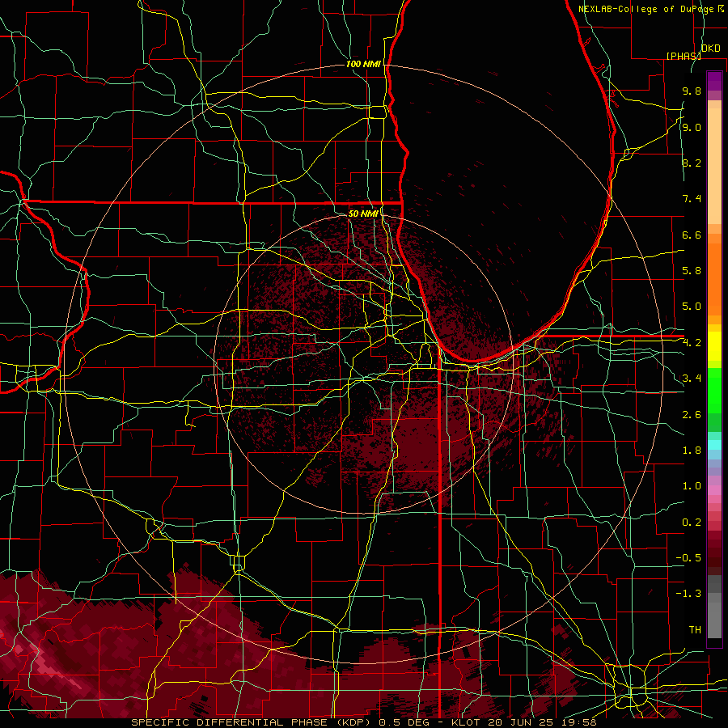Click the bright green band of the color scale
728x728 pixels.
(x=714, y=392)
